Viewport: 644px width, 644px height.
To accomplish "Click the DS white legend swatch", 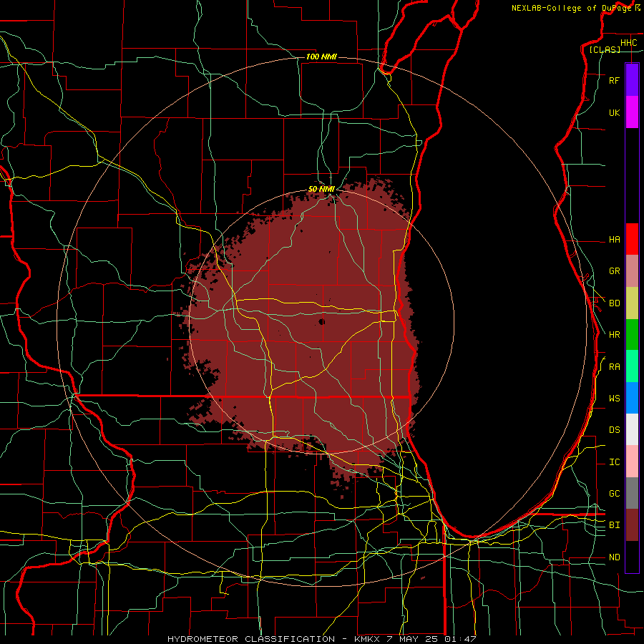I will (632, 429).
